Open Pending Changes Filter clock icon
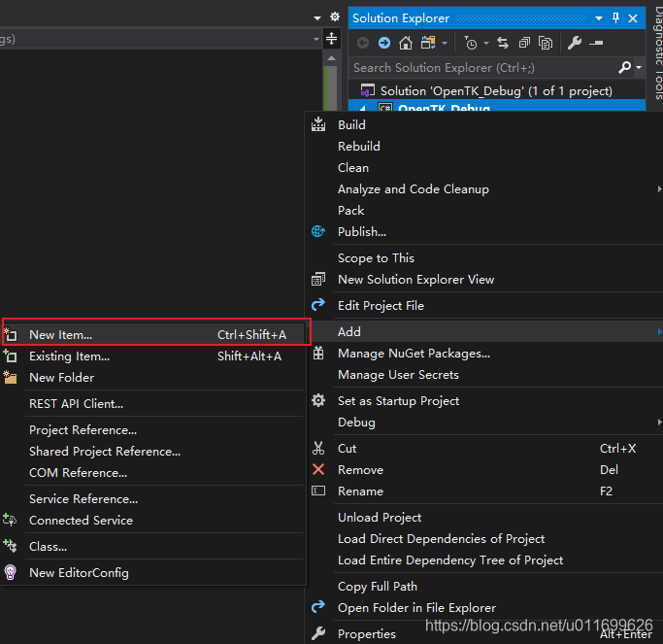This screenshot has height=644, width=663. 470,43
